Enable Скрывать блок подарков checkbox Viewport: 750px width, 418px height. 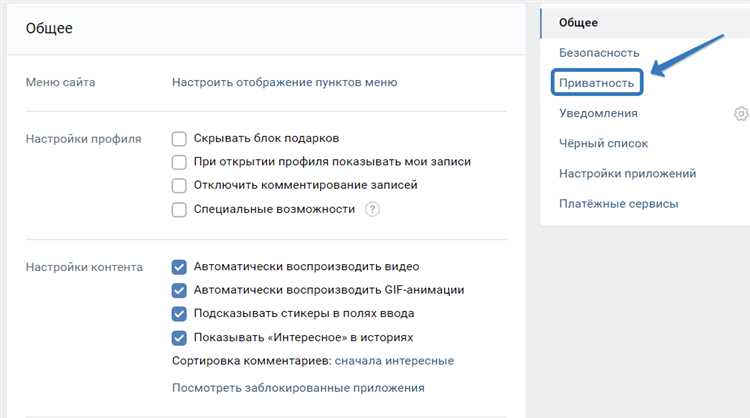pyautogui.click(x=179, y=139)
